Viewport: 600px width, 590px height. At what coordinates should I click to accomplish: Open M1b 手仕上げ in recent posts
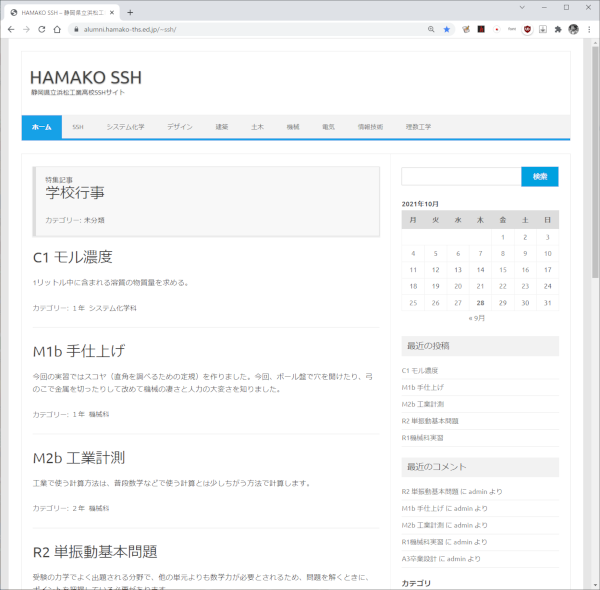pyautogui.click(x=423, y=388)
